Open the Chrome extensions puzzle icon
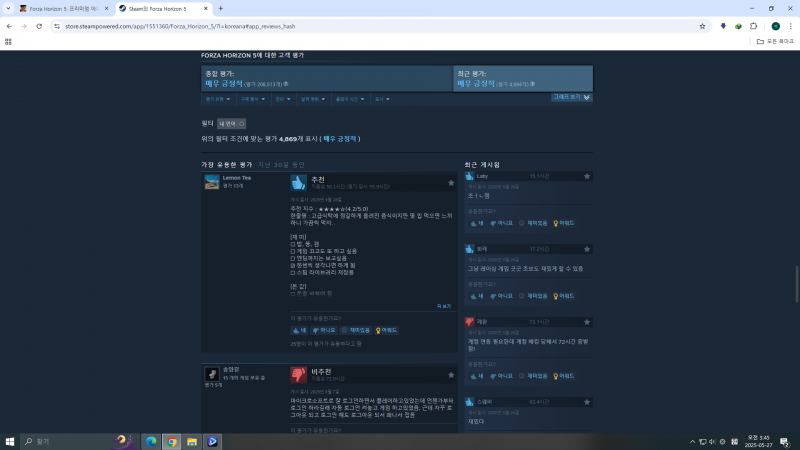Screen dimensions: 800x450 [x=754, y=26]
